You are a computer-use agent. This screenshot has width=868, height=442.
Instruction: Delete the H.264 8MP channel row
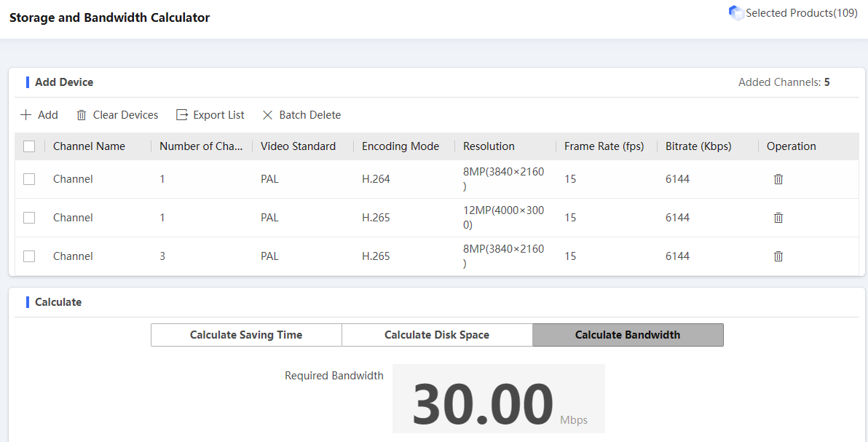(778, 178)
